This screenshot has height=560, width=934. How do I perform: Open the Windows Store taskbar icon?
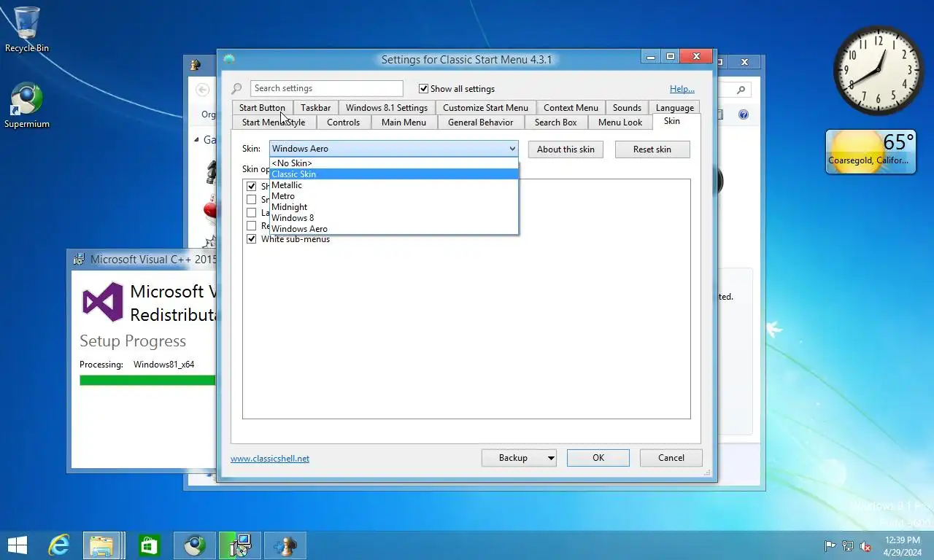(x=149, y=545)
